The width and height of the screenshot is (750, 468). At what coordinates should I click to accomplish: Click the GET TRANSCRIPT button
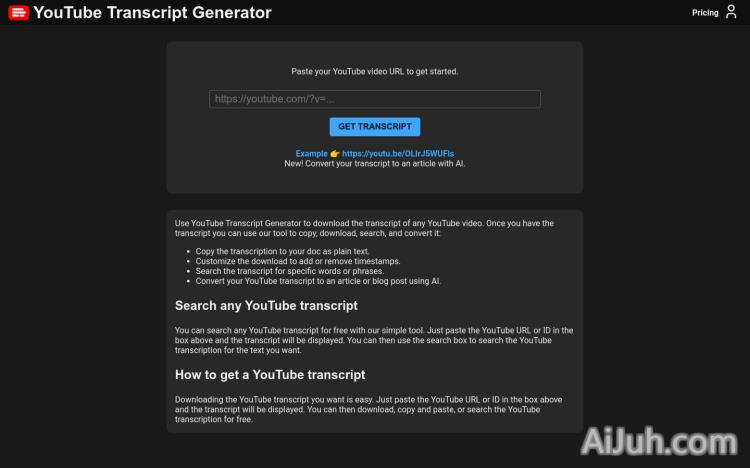coord(375,127)
